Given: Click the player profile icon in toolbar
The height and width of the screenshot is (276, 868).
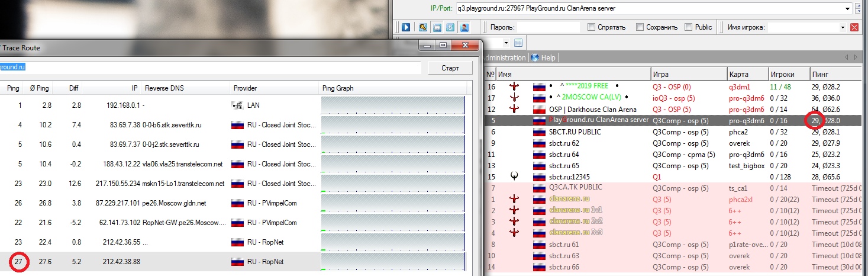Looking at the screenshot, I should 464,27.
